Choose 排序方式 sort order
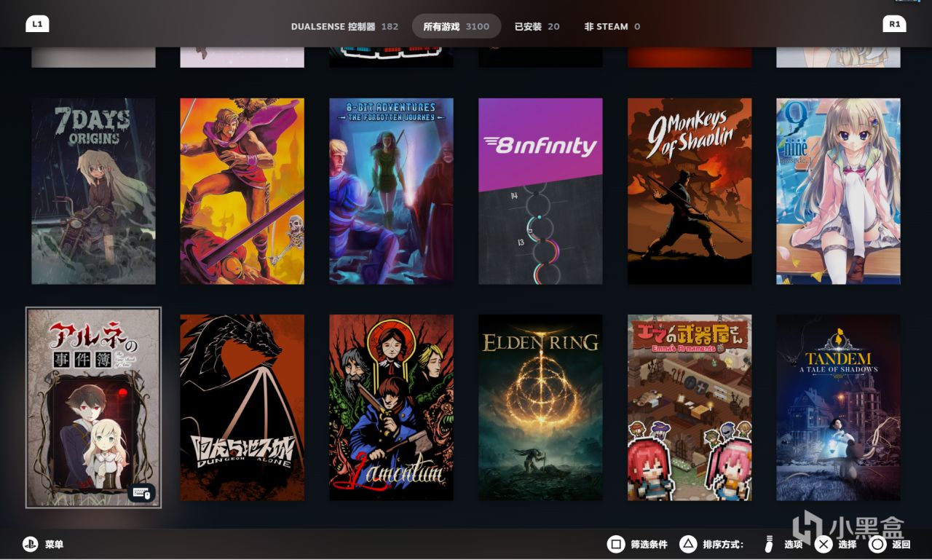 tap(724, 545)
